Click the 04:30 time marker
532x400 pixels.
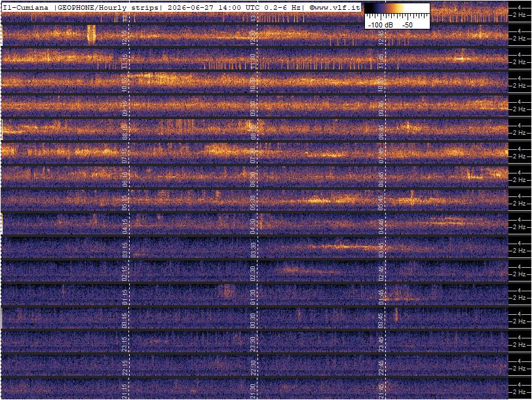252,226
